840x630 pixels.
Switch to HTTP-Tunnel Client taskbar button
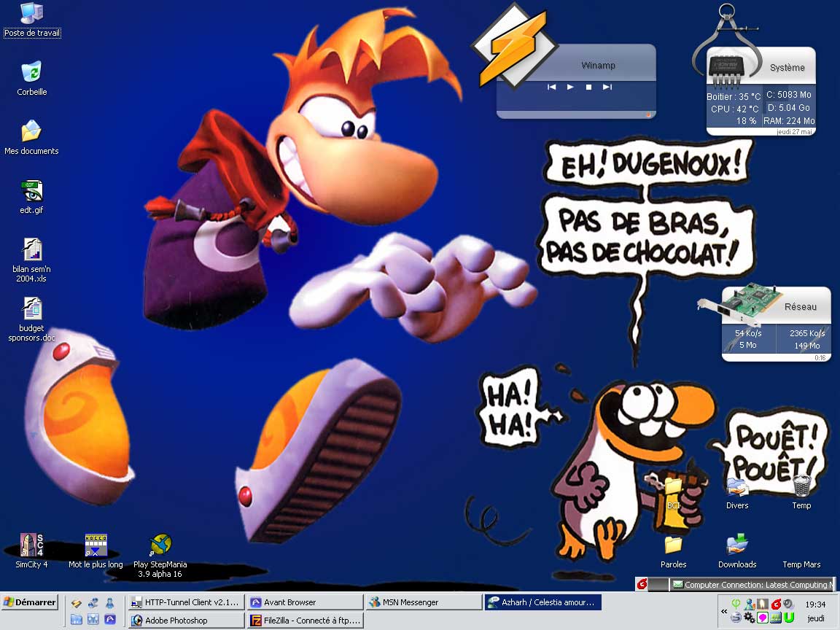tap(187, 602)
